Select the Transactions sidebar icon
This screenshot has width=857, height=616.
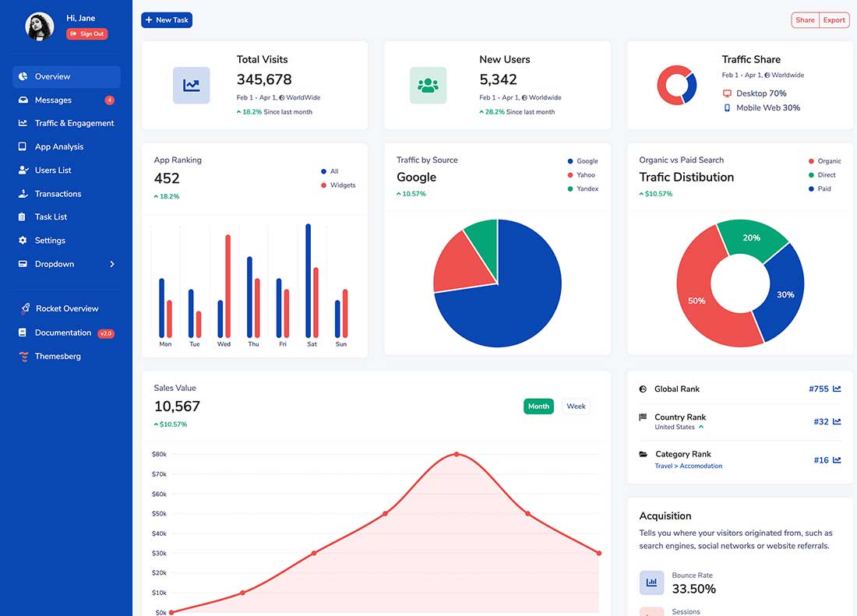click(x=23, y=193)
